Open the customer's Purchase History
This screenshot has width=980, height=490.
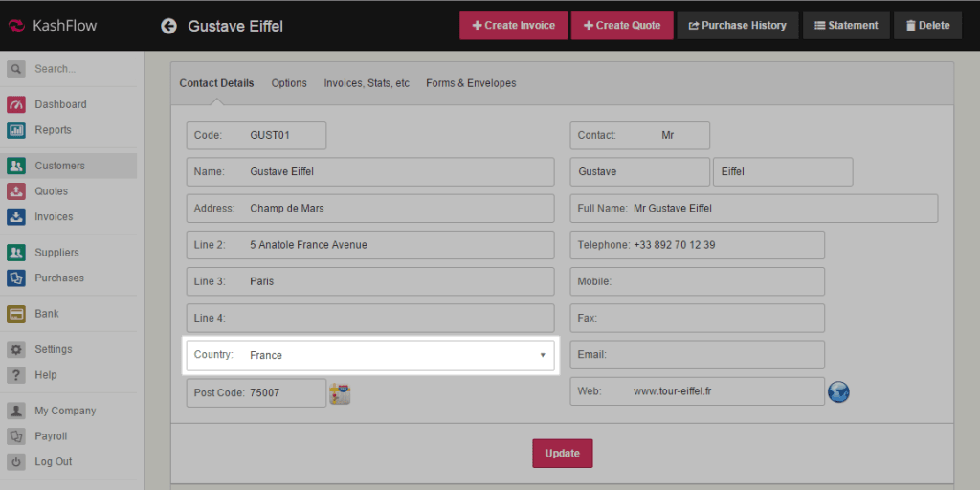pos(736,26)
